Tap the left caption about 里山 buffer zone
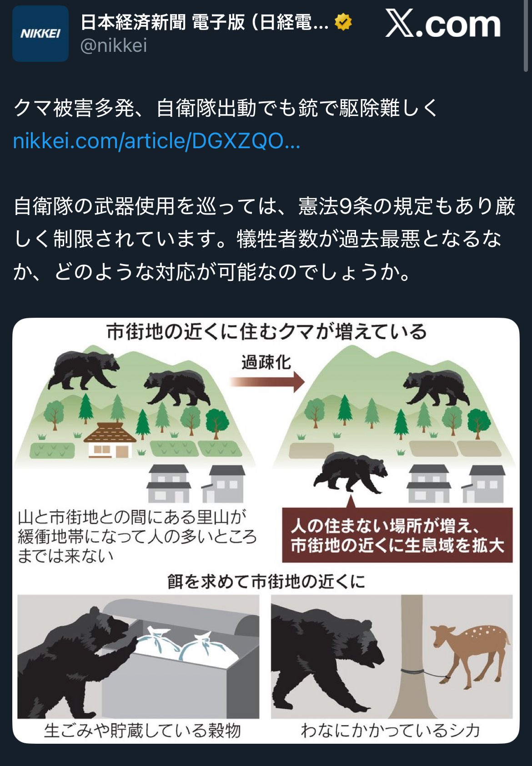Screen dimensions: 532x766 coord(136,536)
